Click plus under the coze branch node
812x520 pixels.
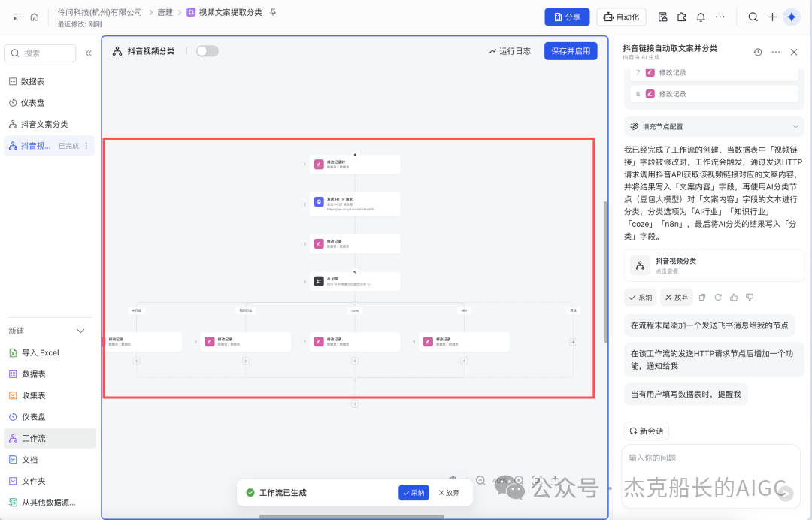click(355, 361)
